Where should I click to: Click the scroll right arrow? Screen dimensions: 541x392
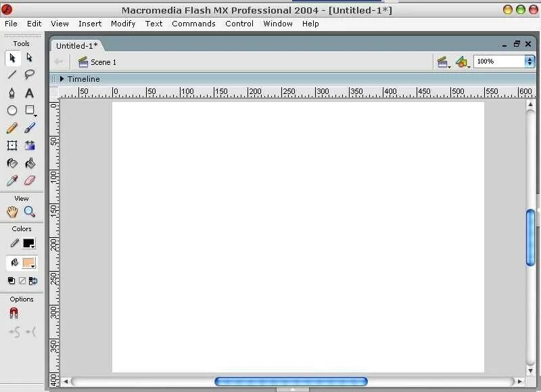click(x=519, y=381)
